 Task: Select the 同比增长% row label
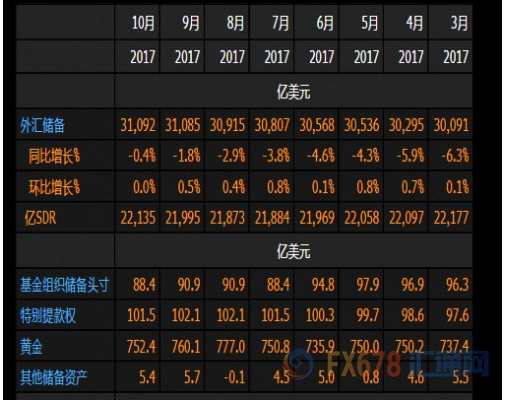click(54, 156)
